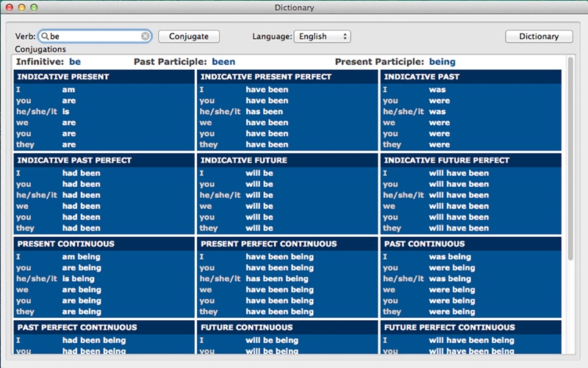Click the green zoom window button

(34, 7)
